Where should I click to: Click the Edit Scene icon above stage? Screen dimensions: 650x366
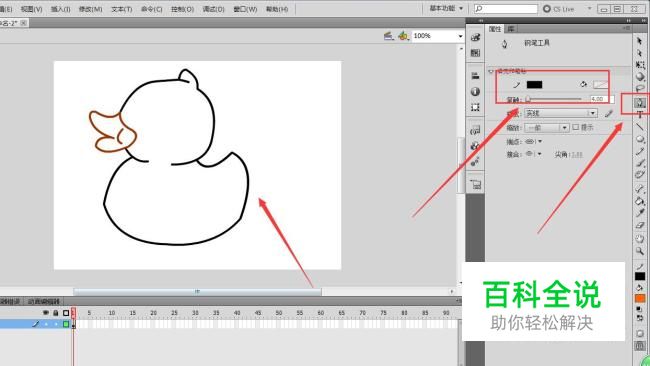pyautogui.click(x=388, y=36)
